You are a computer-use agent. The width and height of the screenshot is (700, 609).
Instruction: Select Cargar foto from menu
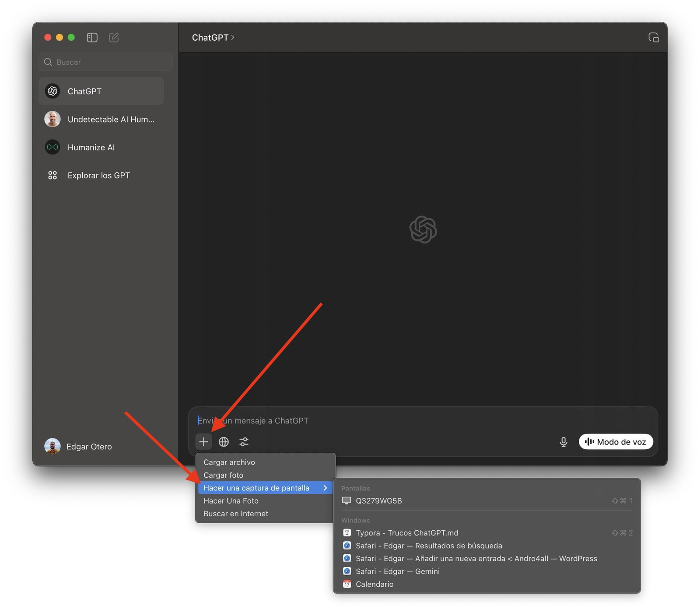click(265, 475)
